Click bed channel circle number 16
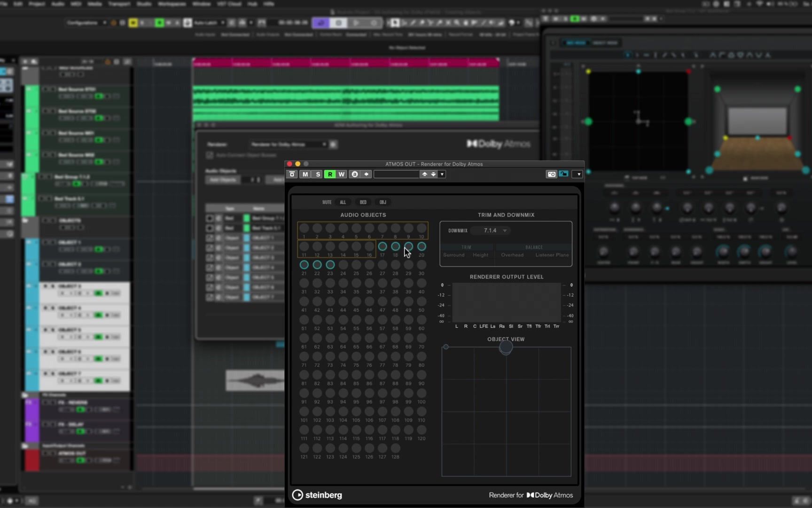The width and height of the screenshot is (812, 508). coord(369,246)
